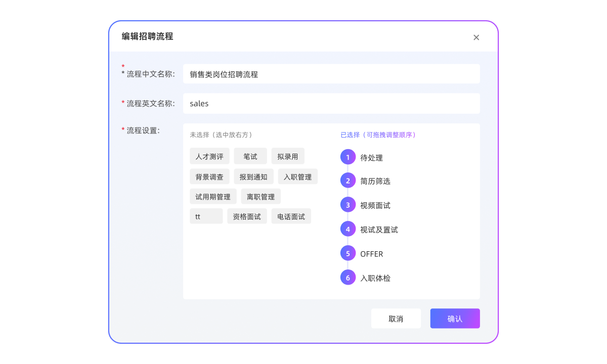Click step 6 circle for 入职体检
The height and width of the screenshot is (364, 607).
(x=348, y=278)
